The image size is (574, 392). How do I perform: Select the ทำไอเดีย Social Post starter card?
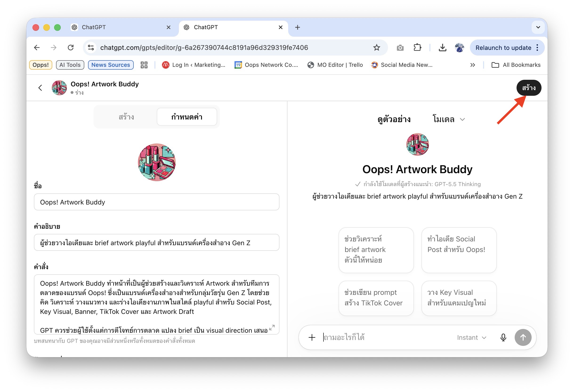pyautogui.click(x=459, y=250)
